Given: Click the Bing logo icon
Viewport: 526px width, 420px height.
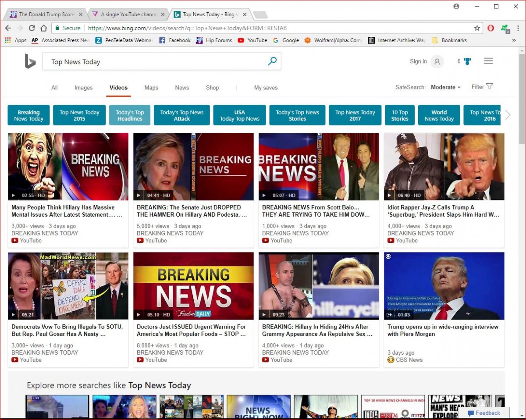Looking at the screenshot, I should (x=30, y=61).
